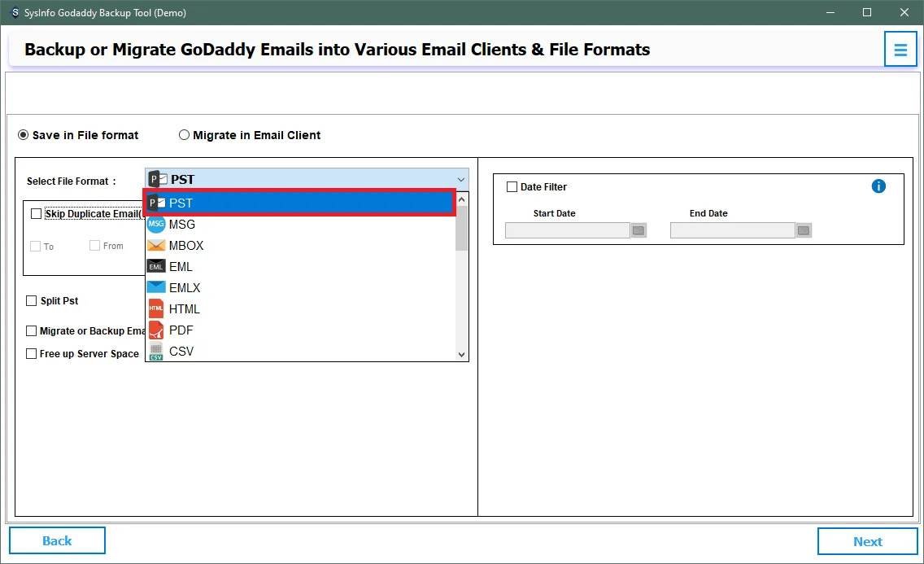Viewport: 924px width, 564px height.
Task: Minimize the SysInfo Godaddy Backup Tool window
Action: click(830, 12)
